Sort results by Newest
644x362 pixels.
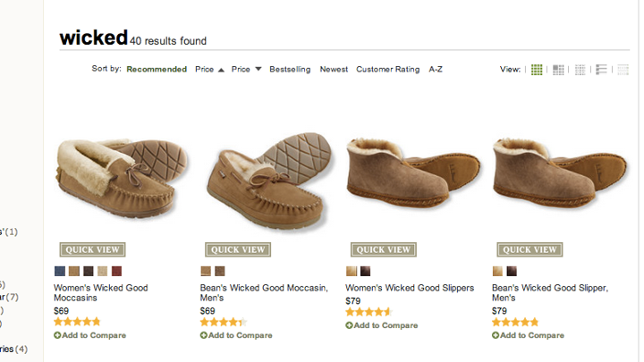point(334,69)
